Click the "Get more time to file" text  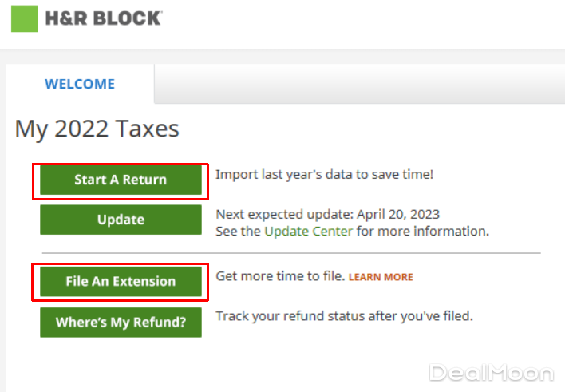280,276
